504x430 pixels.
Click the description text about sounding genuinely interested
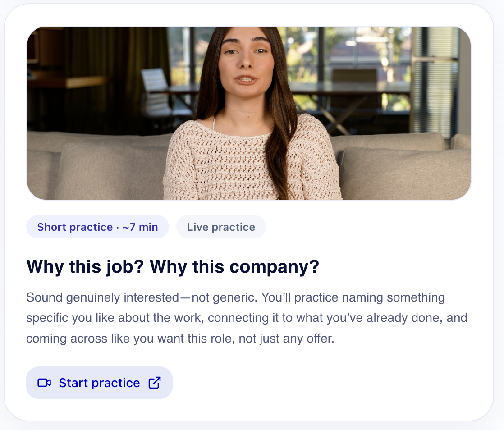[247, 317]
